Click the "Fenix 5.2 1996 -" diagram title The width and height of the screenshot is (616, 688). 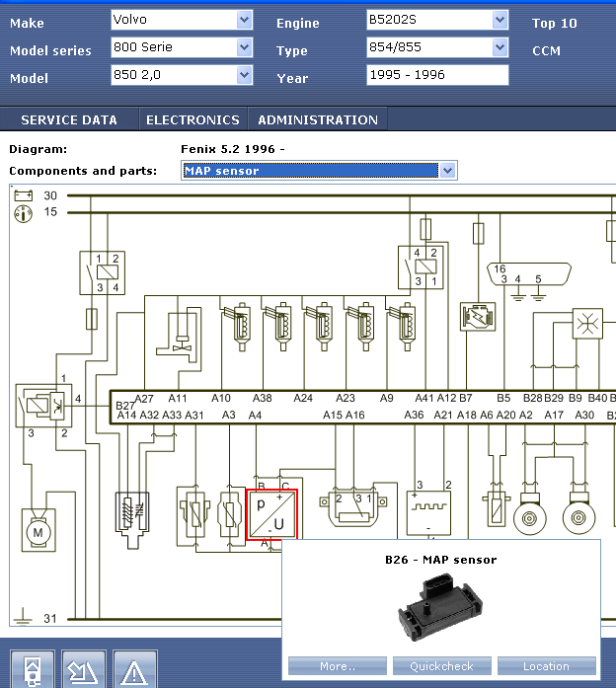[x=233, y=149]
